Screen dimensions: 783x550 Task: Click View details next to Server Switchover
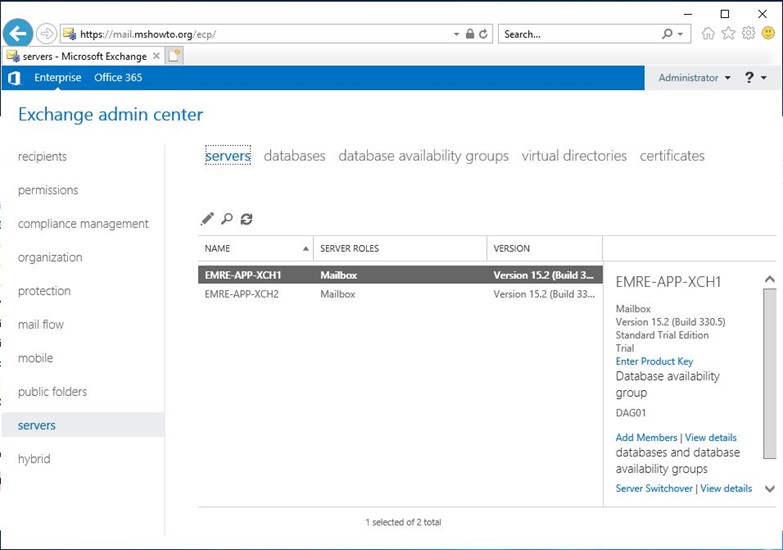(726, 489)
